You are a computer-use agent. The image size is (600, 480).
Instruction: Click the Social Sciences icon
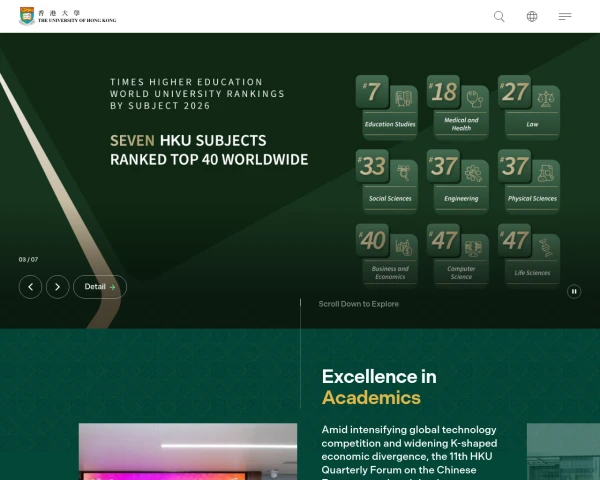click(403, 172)
